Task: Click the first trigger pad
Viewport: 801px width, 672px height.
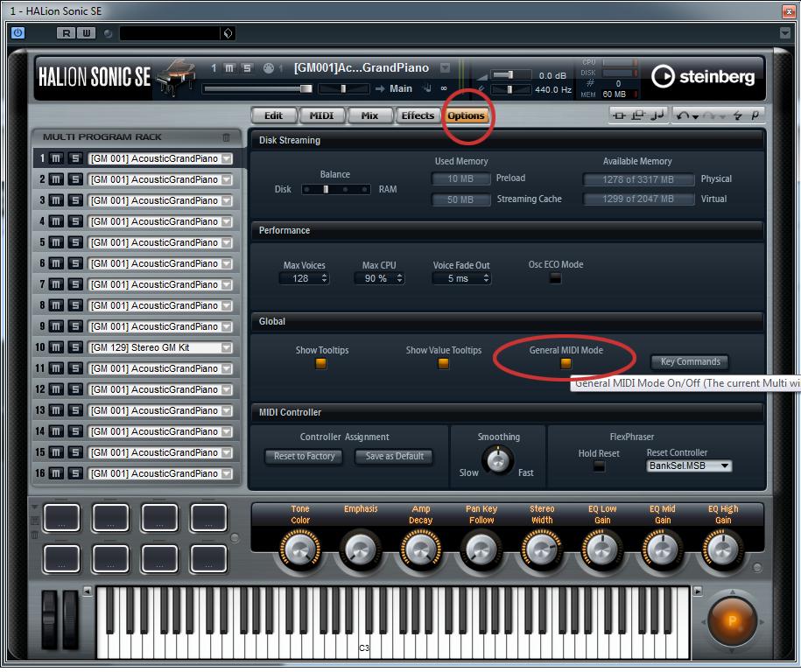Action: click(61, 518)
